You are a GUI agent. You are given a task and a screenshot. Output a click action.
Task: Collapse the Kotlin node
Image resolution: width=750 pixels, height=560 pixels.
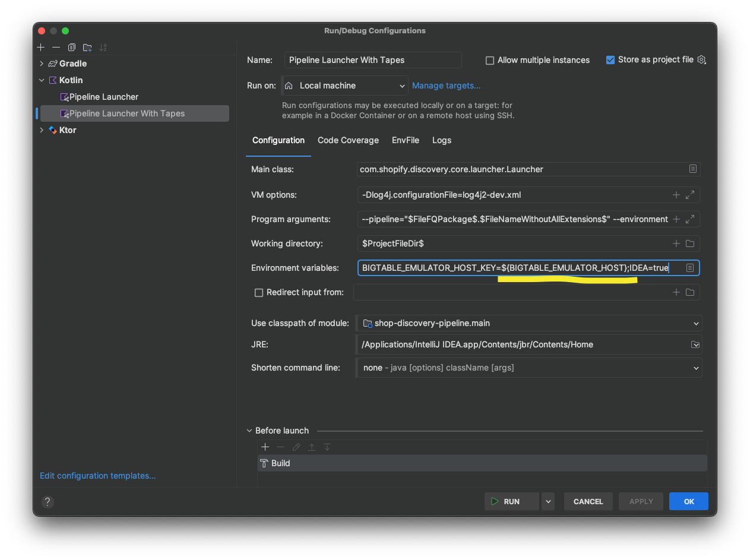pyautogui.click(x=41, y=80)
